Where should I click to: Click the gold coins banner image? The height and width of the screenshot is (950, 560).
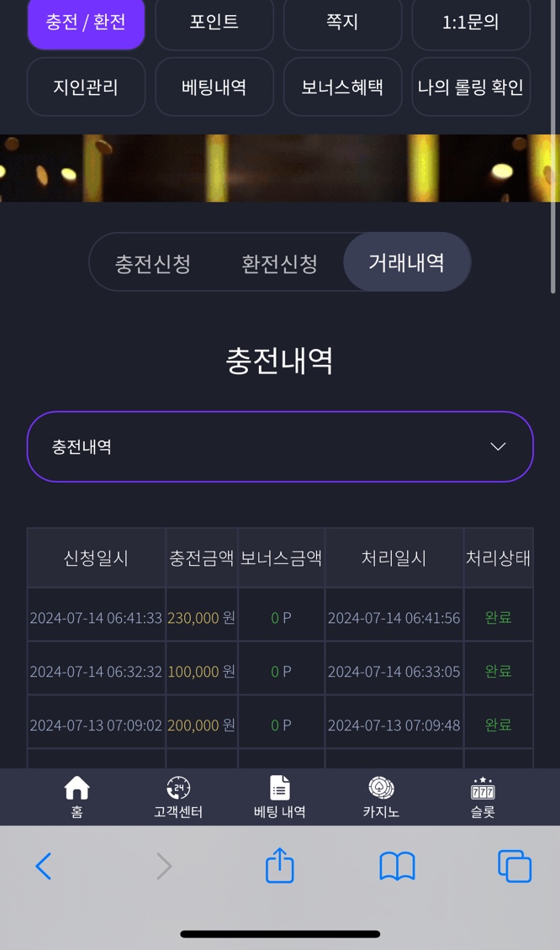pos(280,168)
